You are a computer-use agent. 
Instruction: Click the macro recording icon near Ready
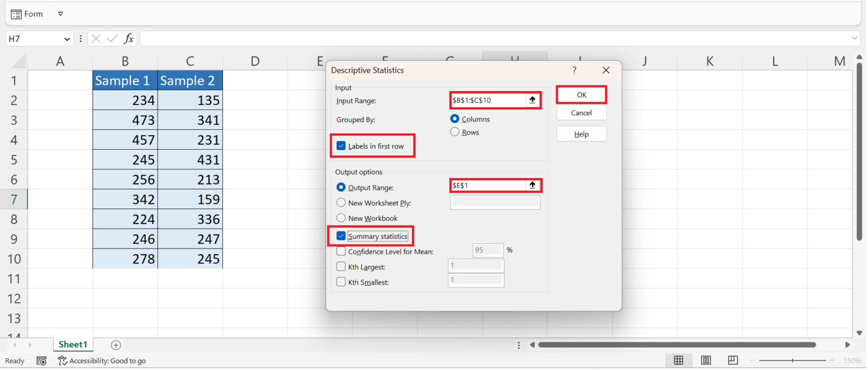41,360
